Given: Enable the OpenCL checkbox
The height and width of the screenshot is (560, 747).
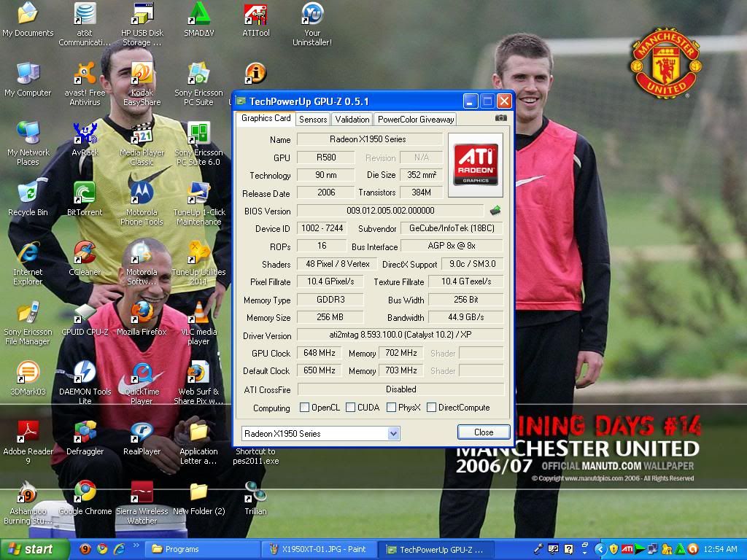Looking at the screenshot, I should tap(304, 407).
